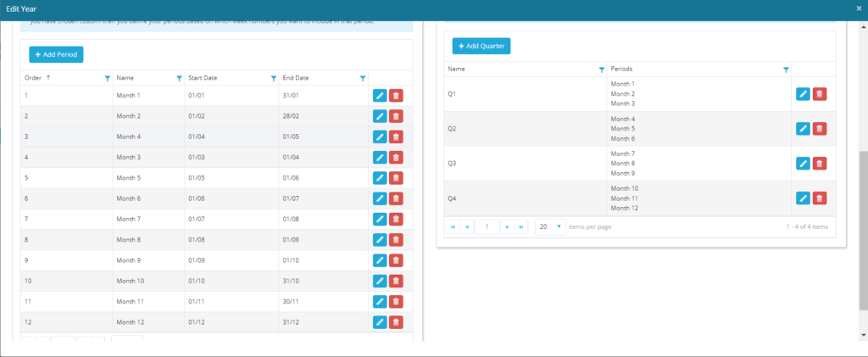This screenshot has height=357, width=868.
Task: Delete the Q2 quarter
Action: (820, 129)
